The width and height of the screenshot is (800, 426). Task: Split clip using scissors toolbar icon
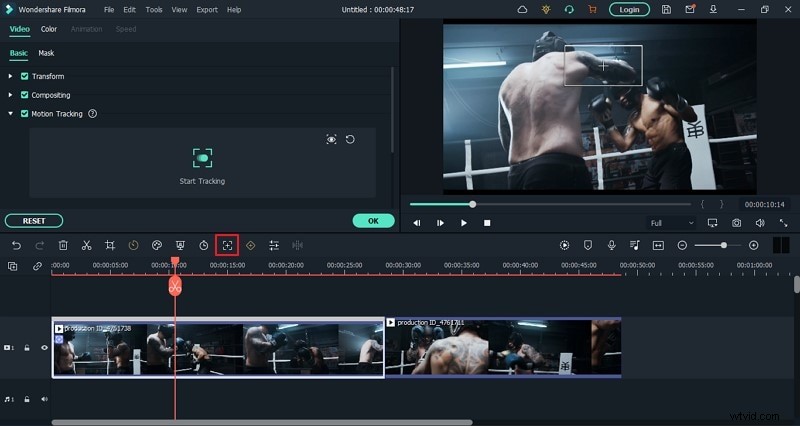[x=86, y=245]
